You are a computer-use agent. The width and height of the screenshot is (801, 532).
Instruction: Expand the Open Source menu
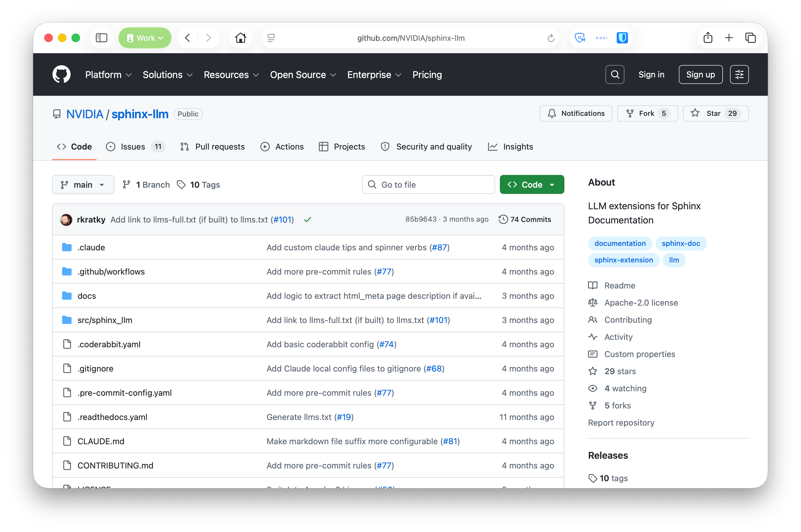tap(303, 75)
